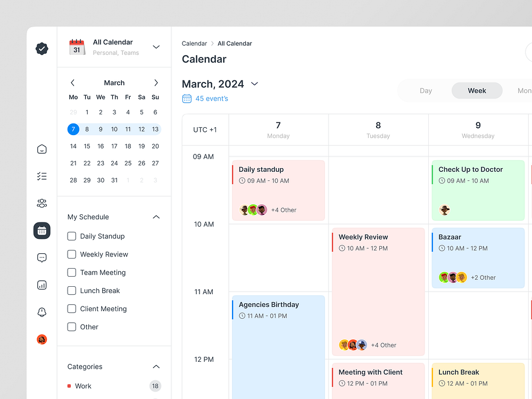Open the Home sidebar icon

pyautogui.click(x=41, y=149)
